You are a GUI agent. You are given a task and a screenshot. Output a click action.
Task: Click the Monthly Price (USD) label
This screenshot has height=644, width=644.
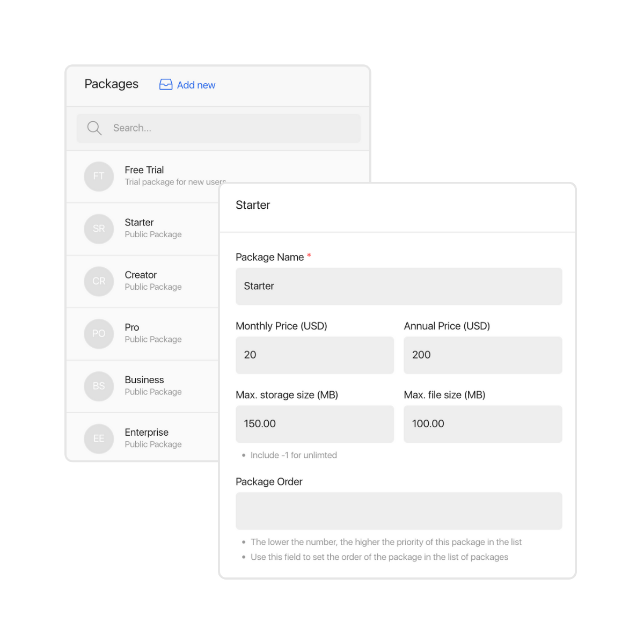point(281,326)
